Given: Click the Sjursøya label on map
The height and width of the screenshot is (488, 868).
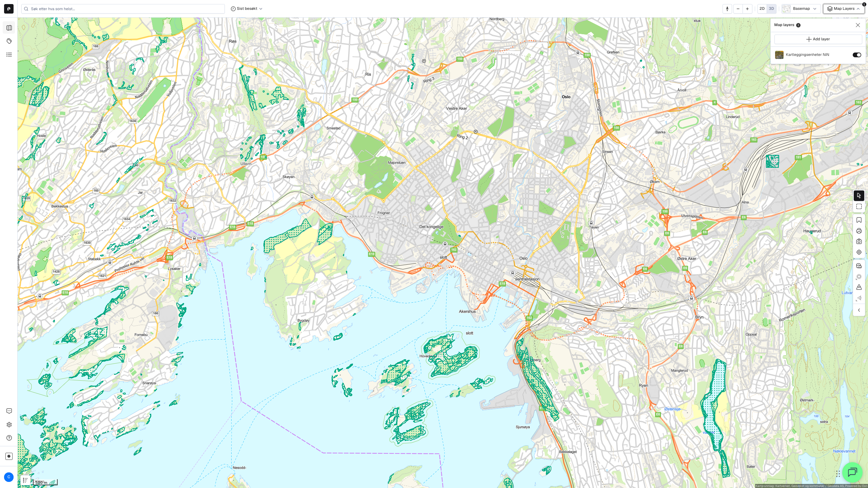Looking at the screenshot, I should pos(522,427).
